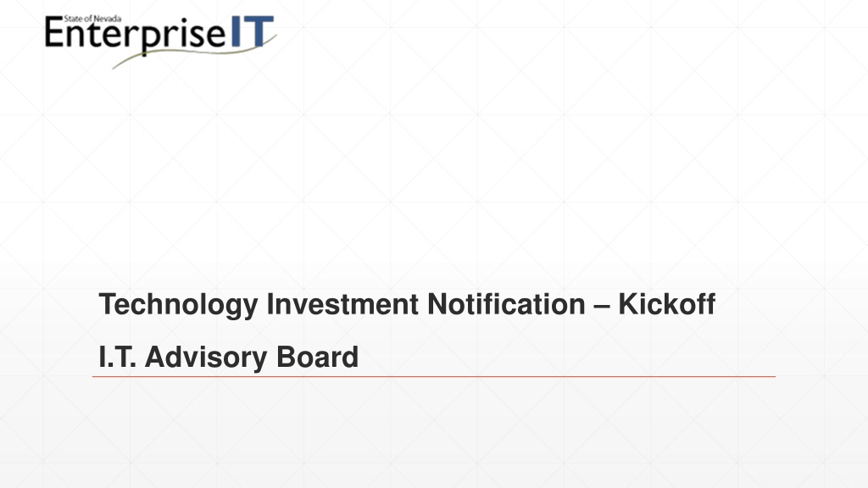
Task: Click the Technology Investment Notification title
Action: pos(407,305)
